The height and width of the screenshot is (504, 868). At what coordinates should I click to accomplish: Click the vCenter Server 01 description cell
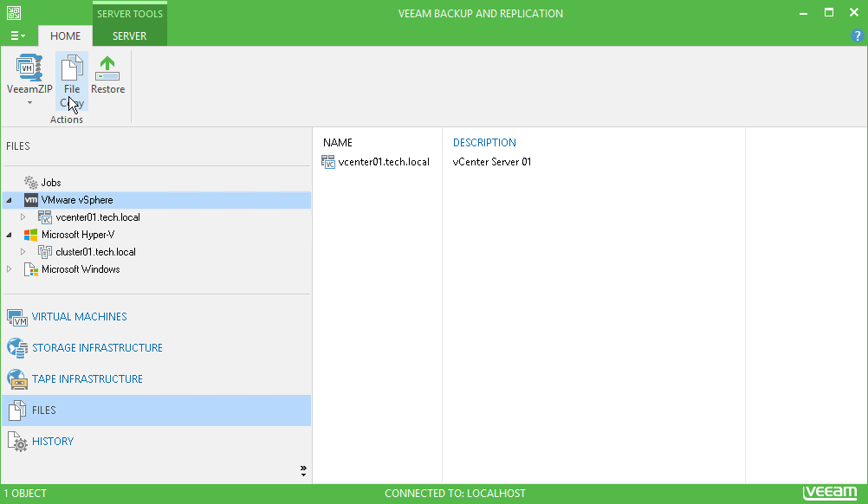tap(491, 162)
